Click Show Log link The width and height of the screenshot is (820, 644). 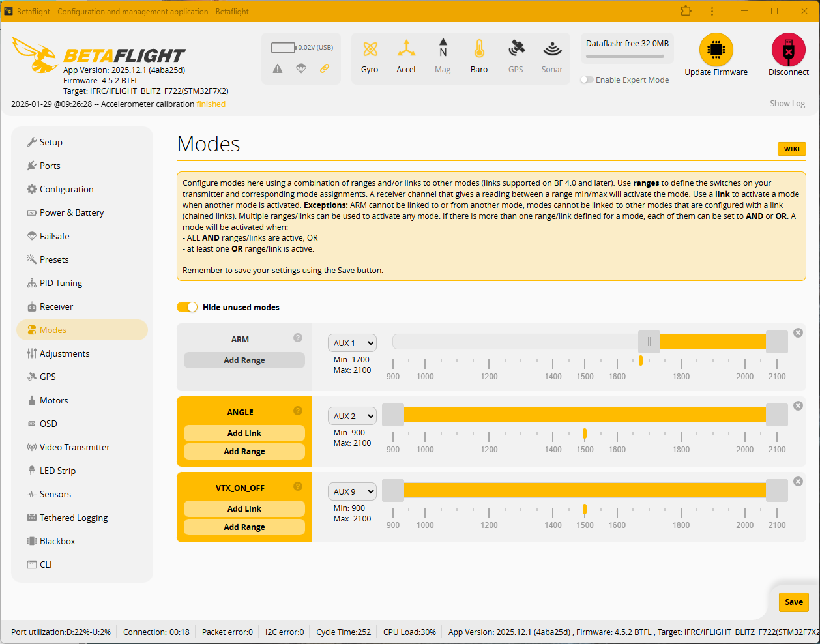787,104
